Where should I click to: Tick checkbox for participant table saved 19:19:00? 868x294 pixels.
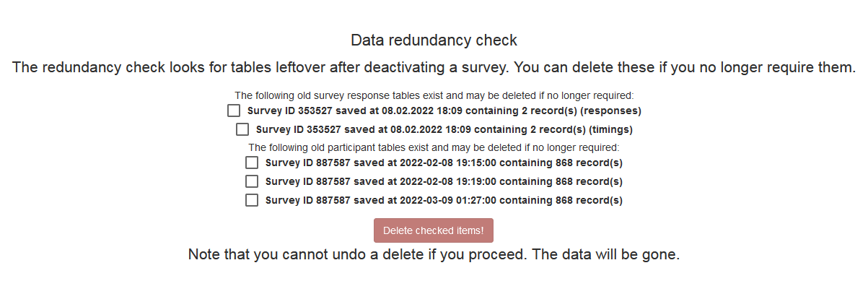coord(252,181)
